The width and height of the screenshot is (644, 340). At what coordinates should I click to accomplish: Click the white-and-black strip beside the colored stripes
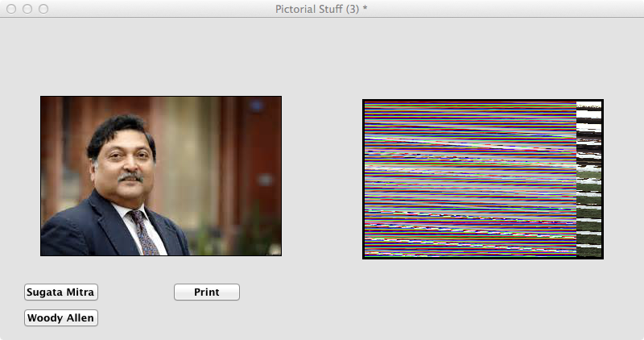pyautogui.click(x=588, y=179)
